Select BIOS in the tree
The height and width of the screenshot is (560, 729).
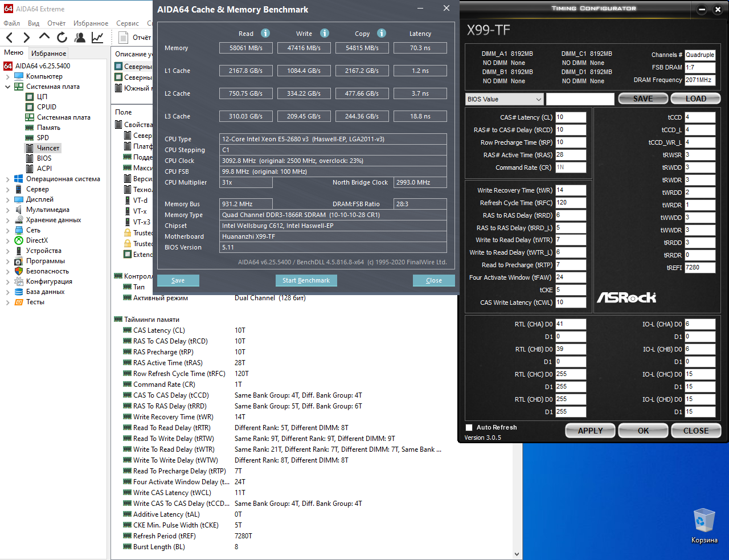44,158
